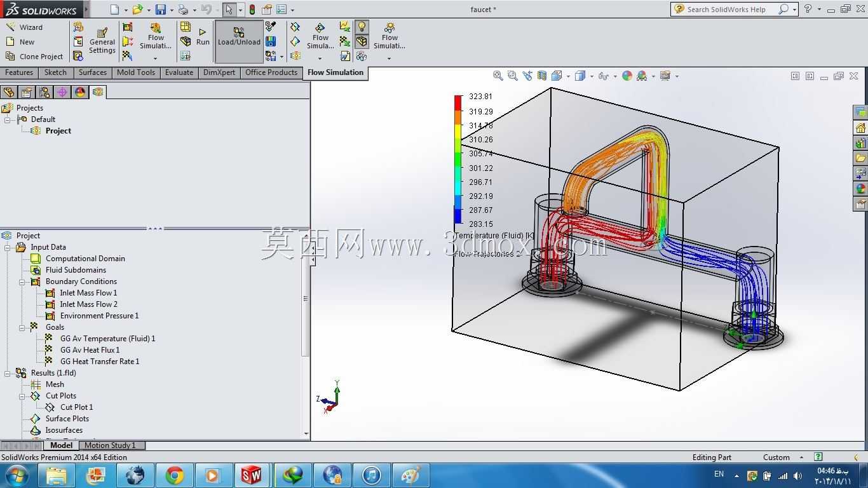868x488 pixels.
Task: Select Computational Domain in the tree
Action: click(x=85, y=259)
